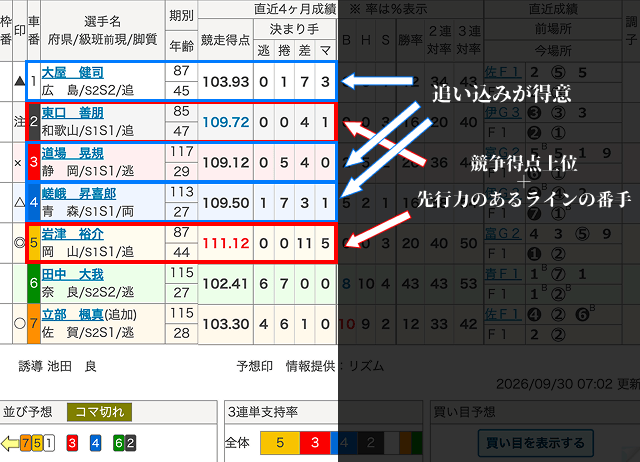640x462 pixels.
Task: Click the × prediction mark for 道場
Action: click(18, 163)
